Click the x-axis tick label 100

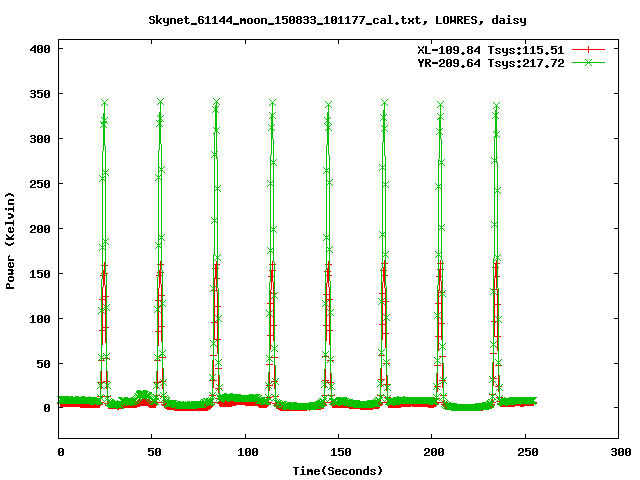(248, 452)
